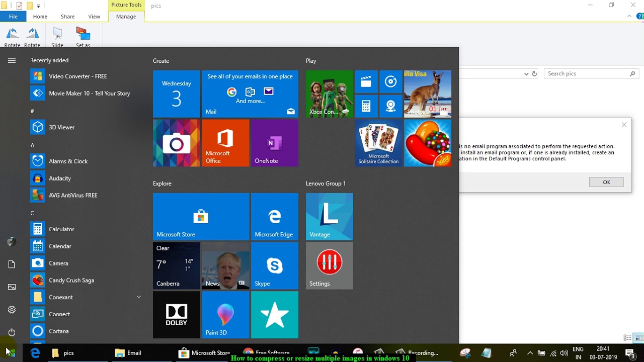
Task: Switch to the Home ribbon tab
Action: [x=40, y=17]
